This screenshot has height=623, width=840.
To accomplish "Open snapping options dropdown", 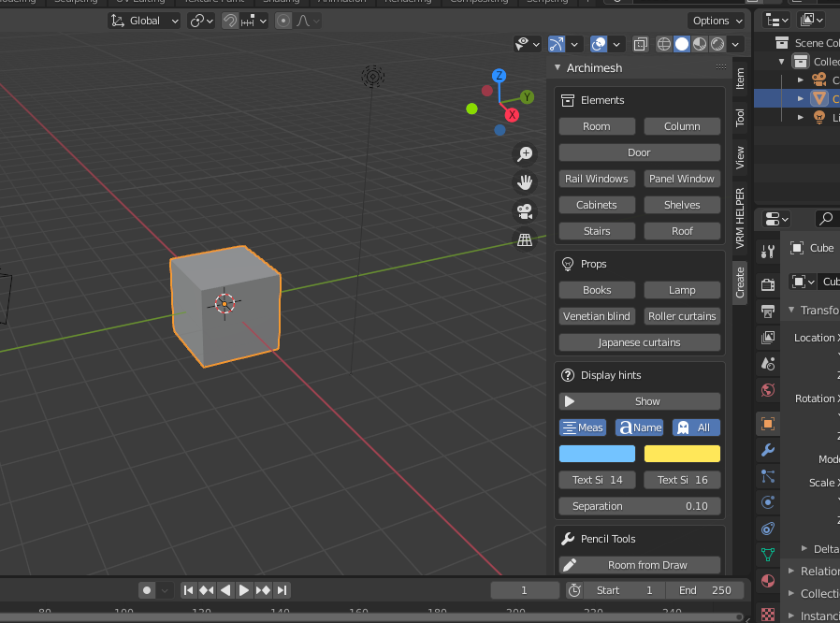I will [253, 21].
